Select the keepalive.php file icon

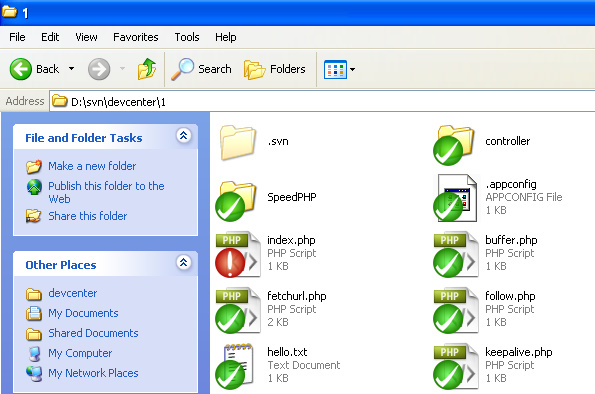tap(456, 366)
